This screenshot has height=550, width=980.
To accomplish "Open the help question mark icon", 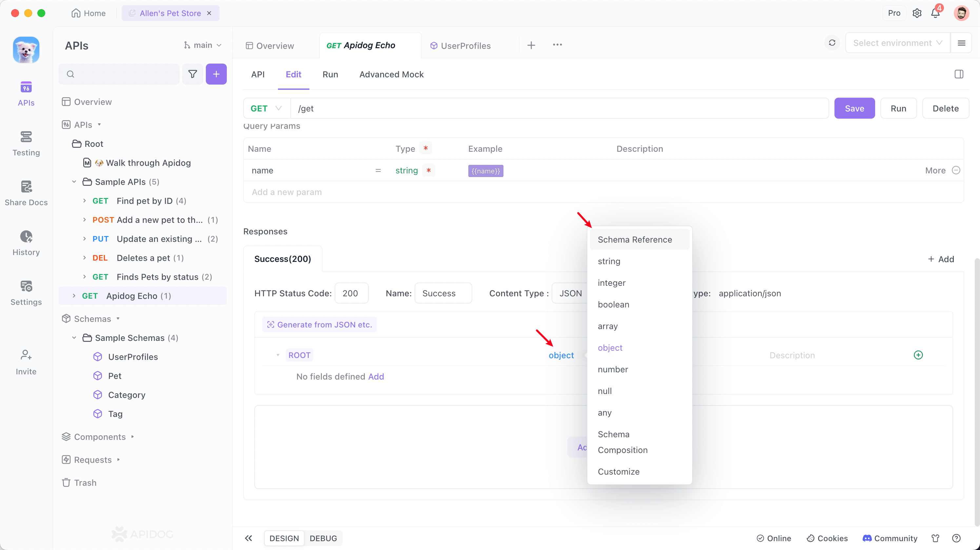I will point(956,538).
